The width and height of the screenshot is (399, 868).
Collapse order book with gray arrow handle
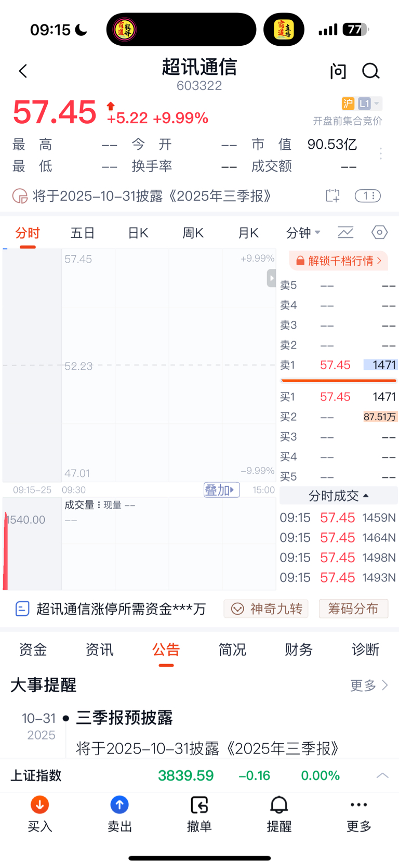[x=271, y=278]
